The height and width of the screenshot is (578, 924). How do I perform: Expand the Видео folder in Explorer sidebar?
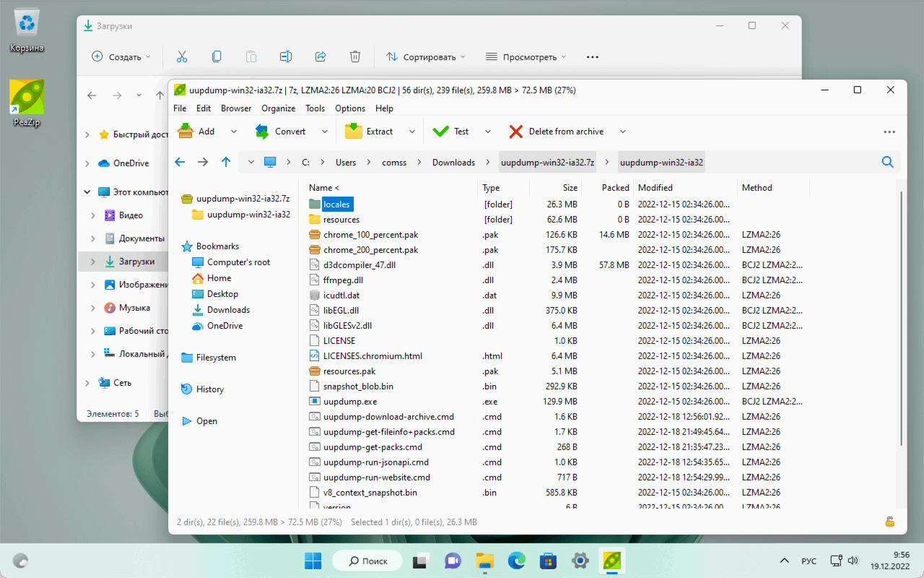point(93,215)
